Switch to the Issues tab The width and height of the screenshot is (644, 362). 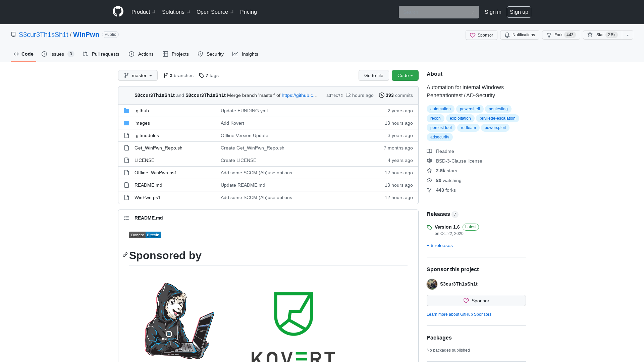click(x=57, y=54)
